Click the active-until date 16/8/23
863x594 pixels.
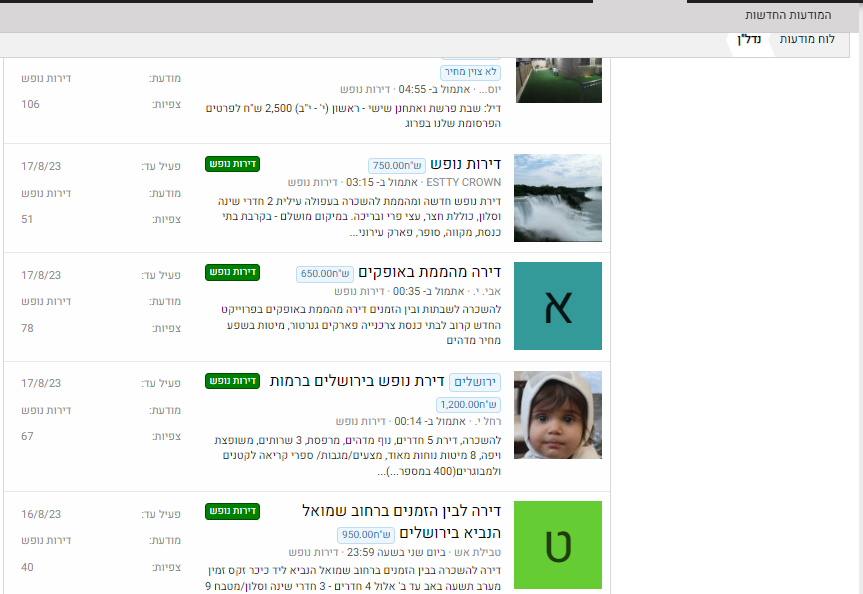tap(41, 514)
